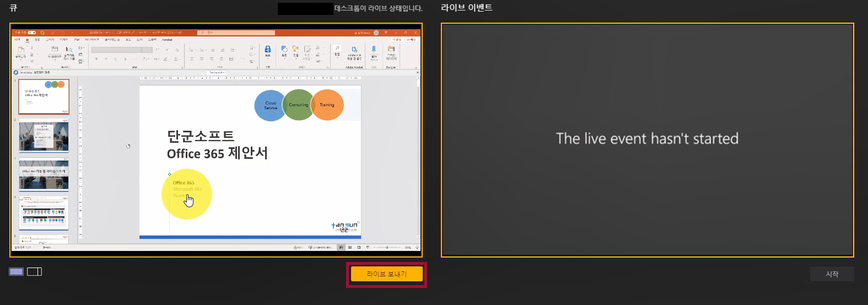
Task: Click the Notes button in status bar
Action: pyautogui.click(x=298, y=248)
